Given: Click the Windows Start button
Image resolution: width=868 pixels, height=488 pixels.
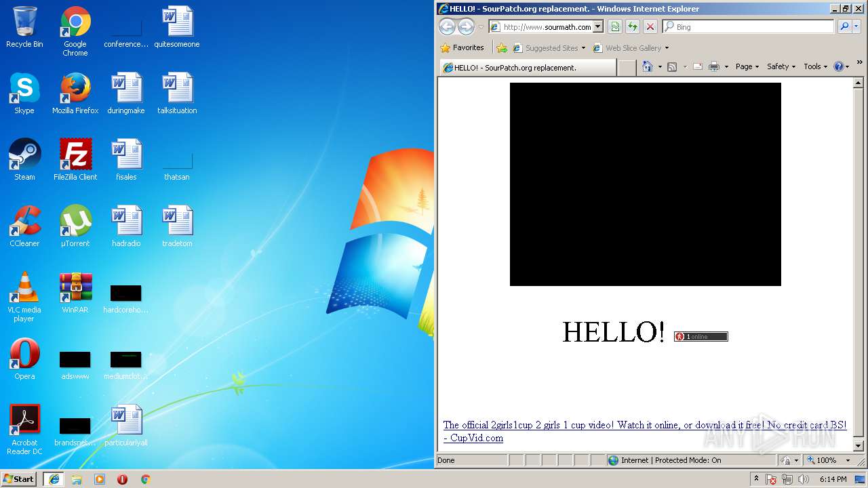Looking at the screenshot, I should (x=19, y=479).
